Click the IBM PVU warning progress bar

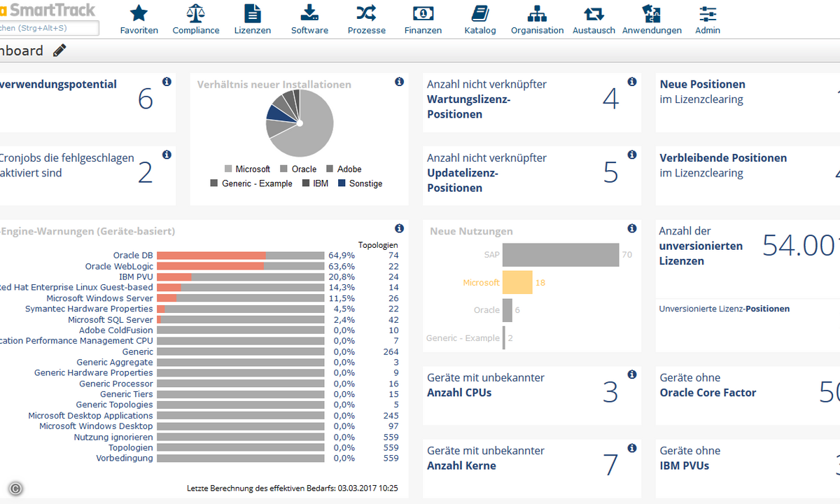pos(241,277)
